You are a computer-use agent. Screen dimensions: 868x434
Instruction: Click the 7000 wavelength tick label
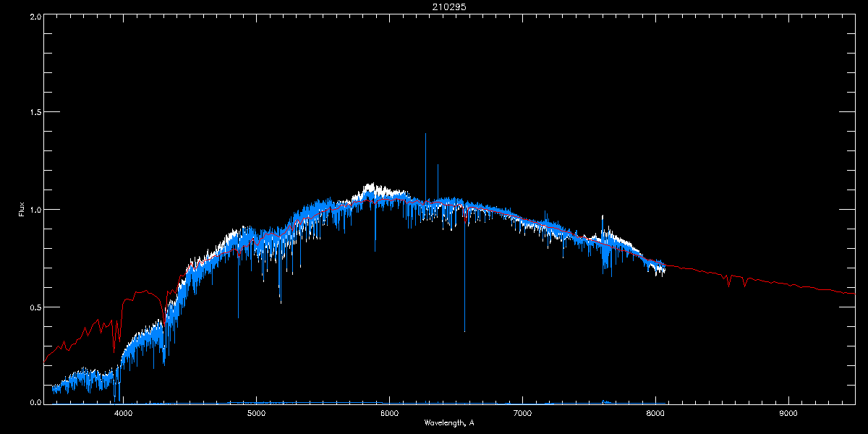(x=522, y=414)
